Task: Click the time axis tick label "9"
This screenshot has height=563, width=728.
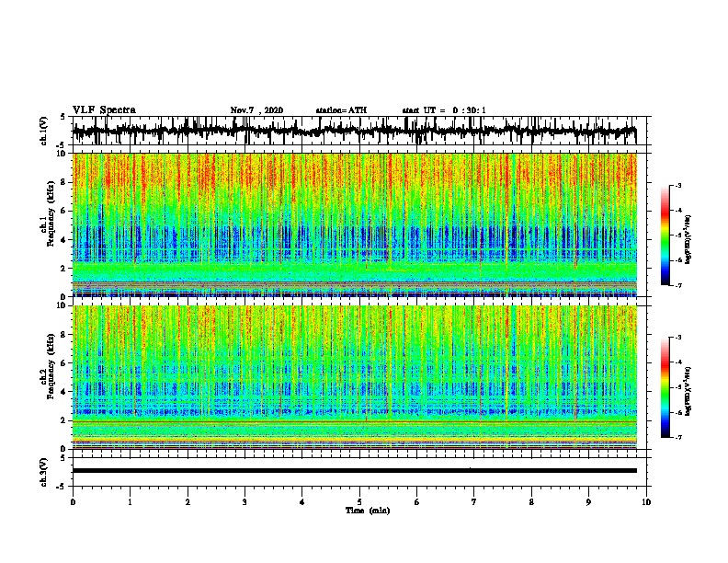Action: click(588, 501)
